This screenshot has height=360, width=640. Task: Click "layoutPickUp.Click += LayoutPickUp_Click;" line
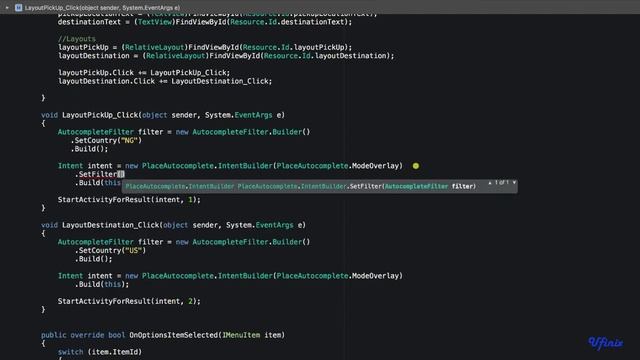[x=144, y=73]
